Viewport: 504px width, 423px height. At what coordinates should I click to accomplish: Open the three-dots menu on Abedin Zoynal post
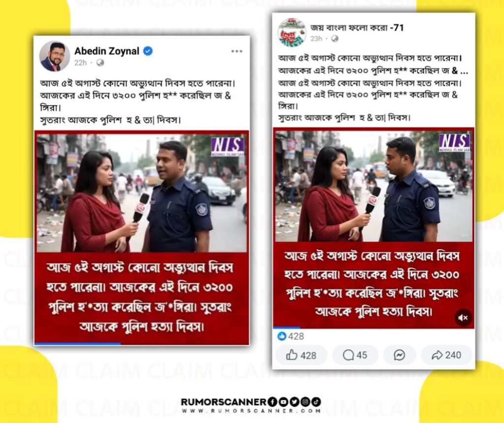point(237,51)
